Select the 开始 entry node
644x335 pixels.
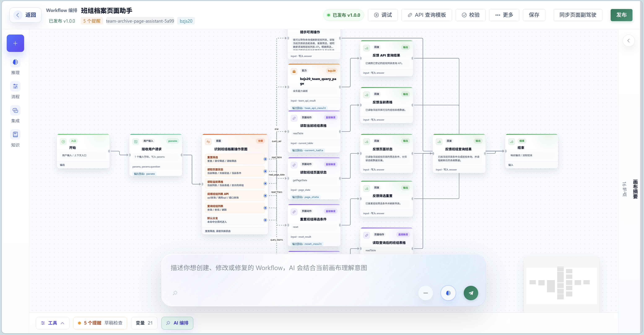click(x=83, y=151)
